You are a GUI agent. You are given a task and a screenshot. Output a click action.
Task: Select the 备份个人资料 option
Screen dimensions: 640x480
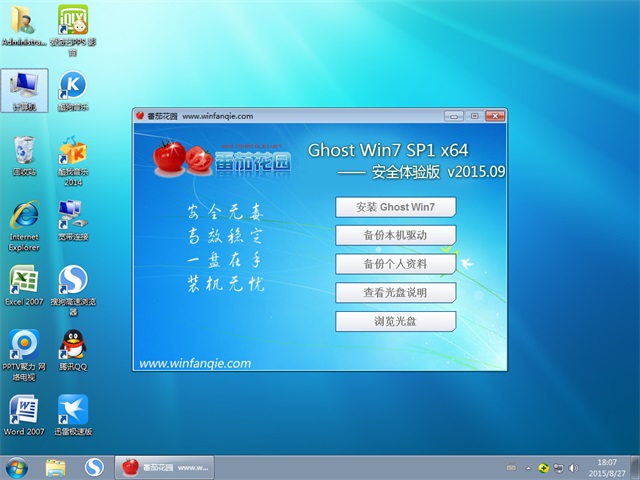click(395, 264)
